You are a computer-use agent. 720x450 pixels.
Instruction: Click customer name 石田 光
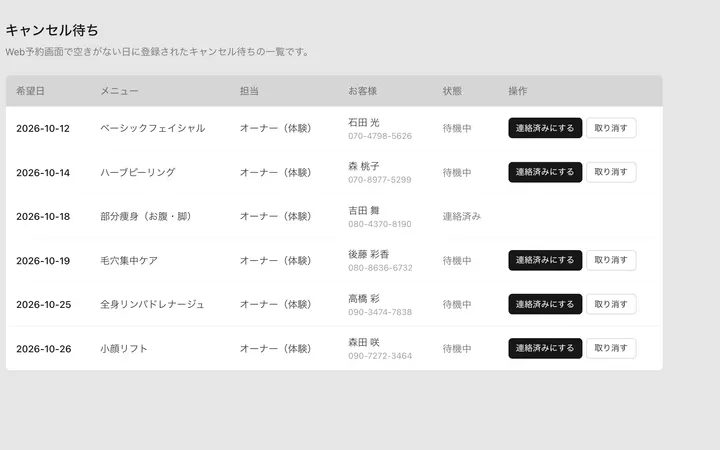point(364,123)
